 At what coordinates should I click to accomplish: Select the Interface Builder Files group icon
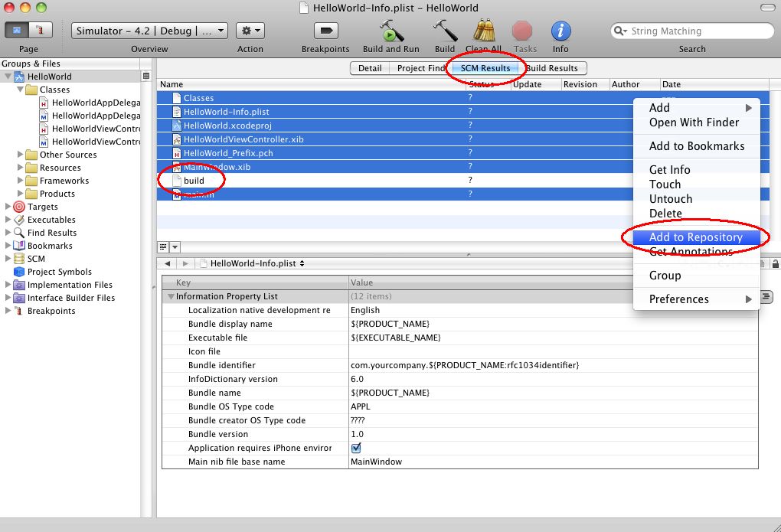tap(19, 297)
